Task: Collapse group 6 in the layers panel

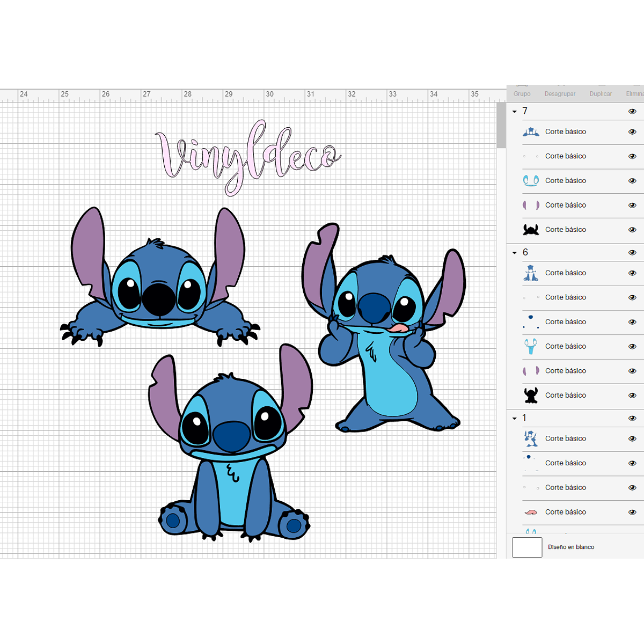Action: [x=515, y=252]
